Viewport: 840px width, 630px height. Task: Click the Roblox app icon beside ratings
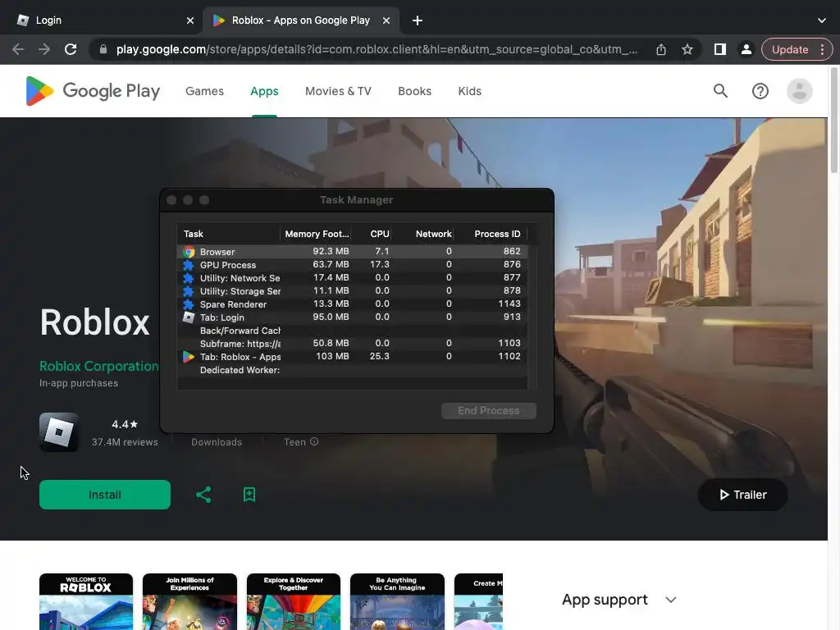point(59,432)
